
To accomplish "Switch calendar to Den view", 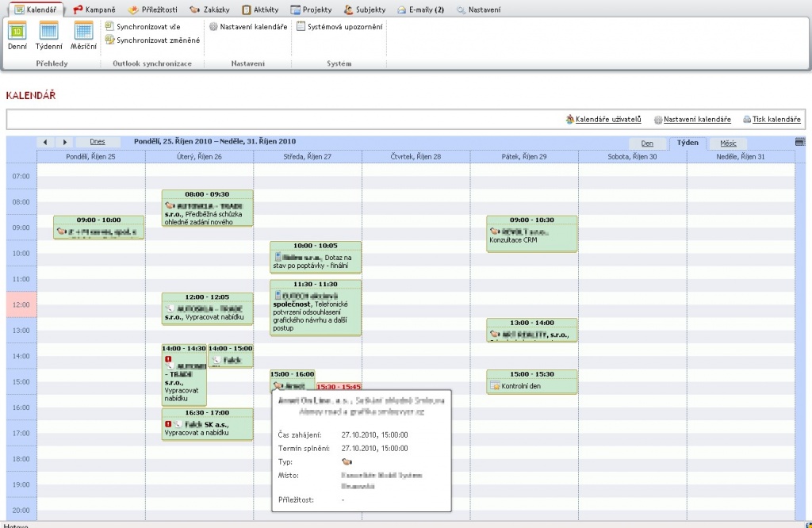I will pyautogui.click(x=647, y=143).
